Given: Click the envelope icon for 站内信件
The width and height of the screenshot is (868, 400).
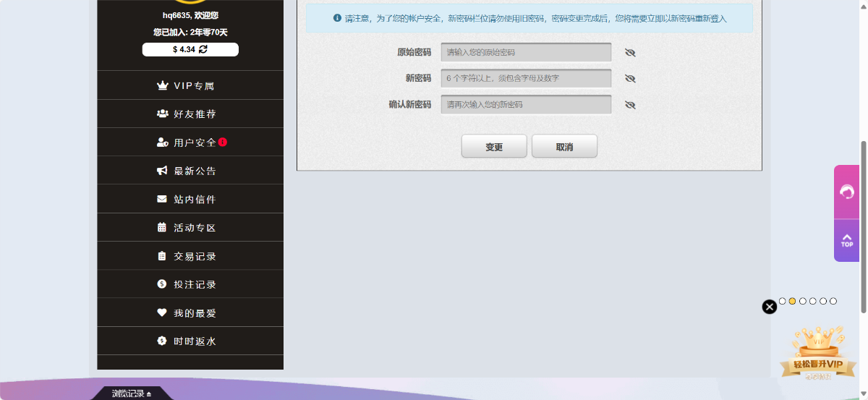Looking at the screenshot, I should coord(162,199).
